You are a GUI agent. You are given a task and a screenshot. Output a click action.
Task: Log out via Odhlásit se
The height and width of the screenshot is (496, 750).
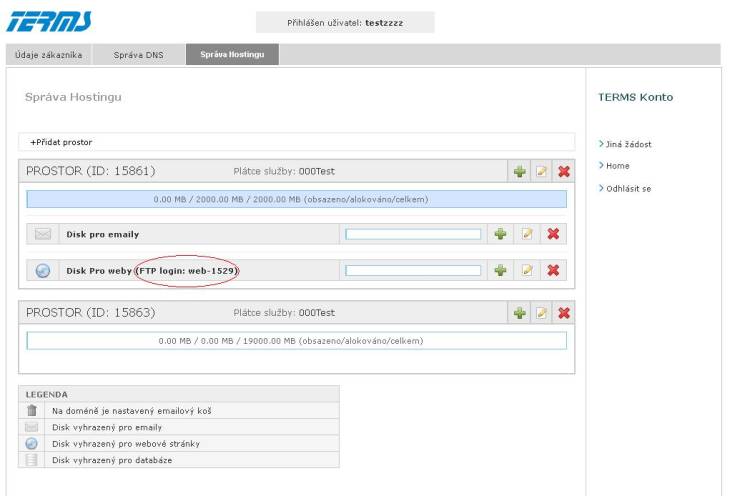(629, 188)
